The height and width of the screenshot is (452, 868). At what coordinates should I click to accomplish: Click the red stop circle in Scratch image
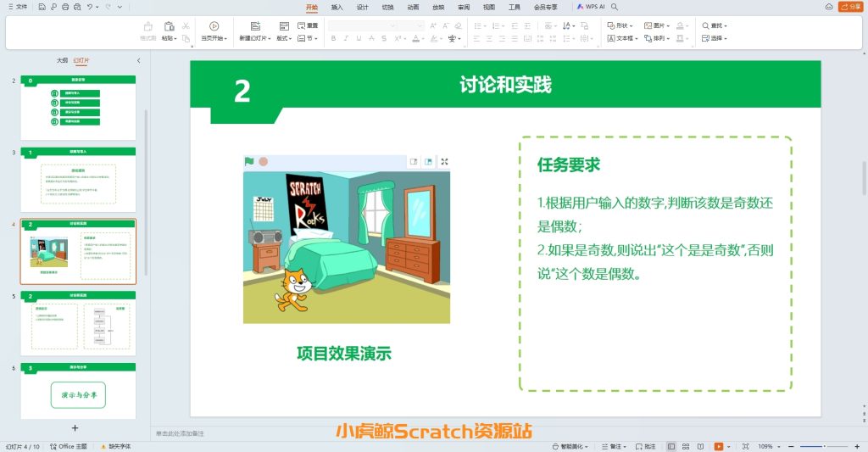pos(264,161)
